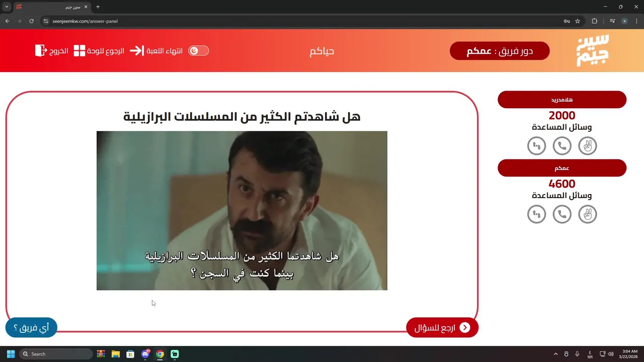Use عمكم team's phone call lifeline
The image size is (644, 362).
pos(562,215)
